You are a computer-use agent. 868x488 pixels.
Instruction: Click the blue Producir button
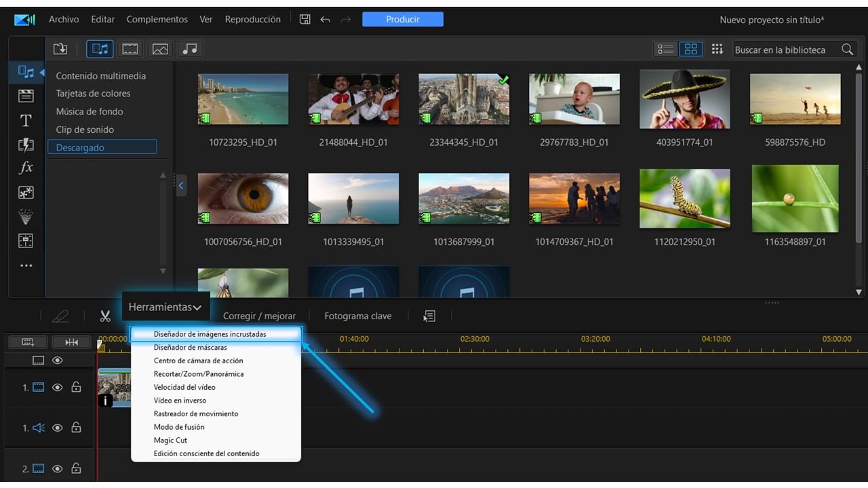point(402,19)
